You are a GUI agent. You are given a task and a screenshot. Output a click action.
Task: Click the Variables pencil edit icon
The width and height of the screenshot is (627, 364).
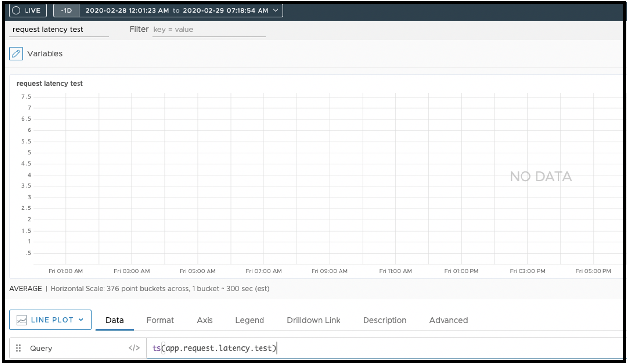16,53
